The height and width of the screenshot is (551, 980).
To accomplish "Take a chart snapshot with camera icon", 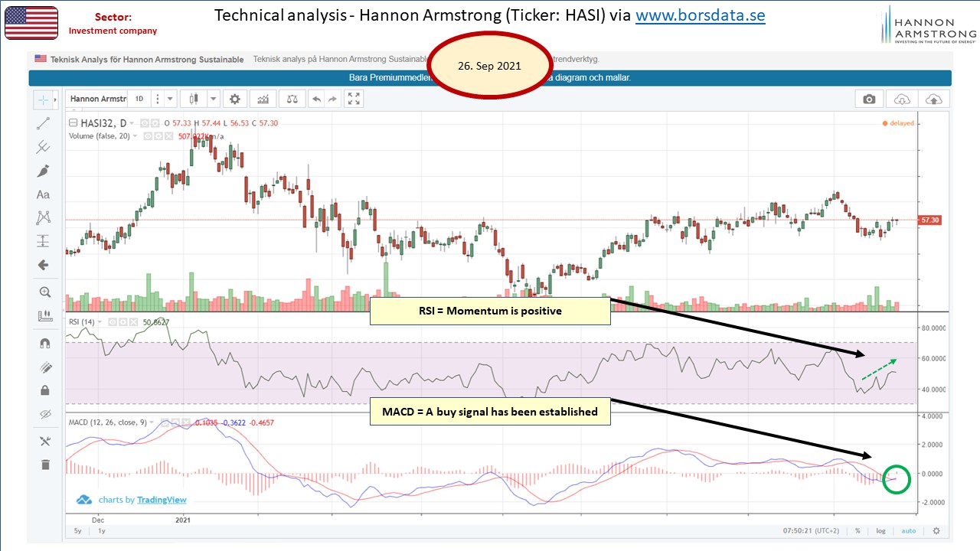I will tap(869, 99).
